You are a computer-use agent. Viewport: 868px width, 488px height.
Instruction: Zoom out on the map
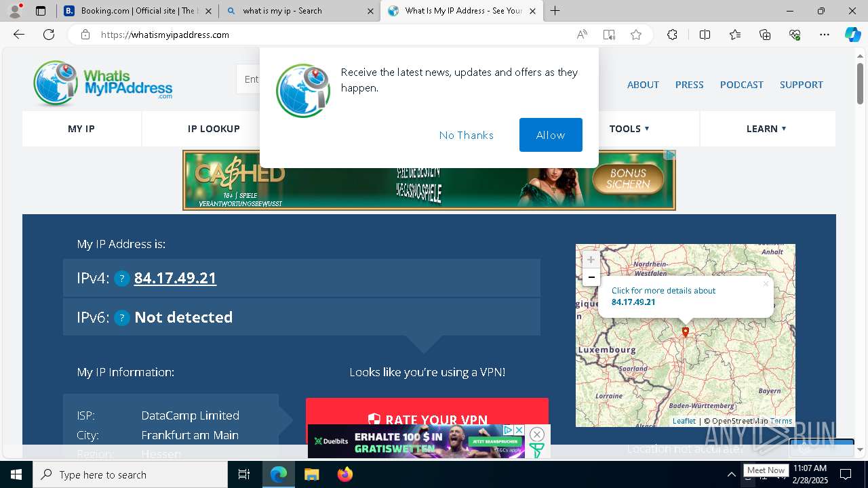click(x=591, y=277)
